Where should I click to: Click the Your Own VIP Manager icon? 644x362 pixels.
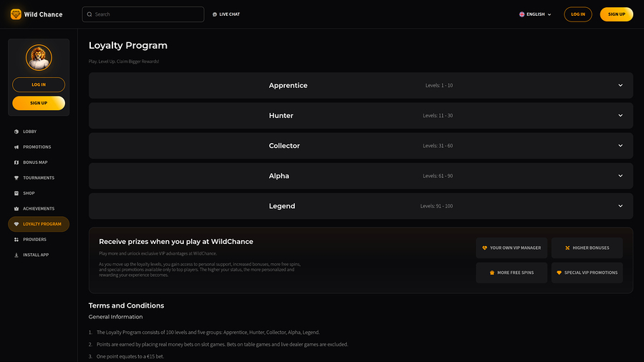[x=484, y=248]
